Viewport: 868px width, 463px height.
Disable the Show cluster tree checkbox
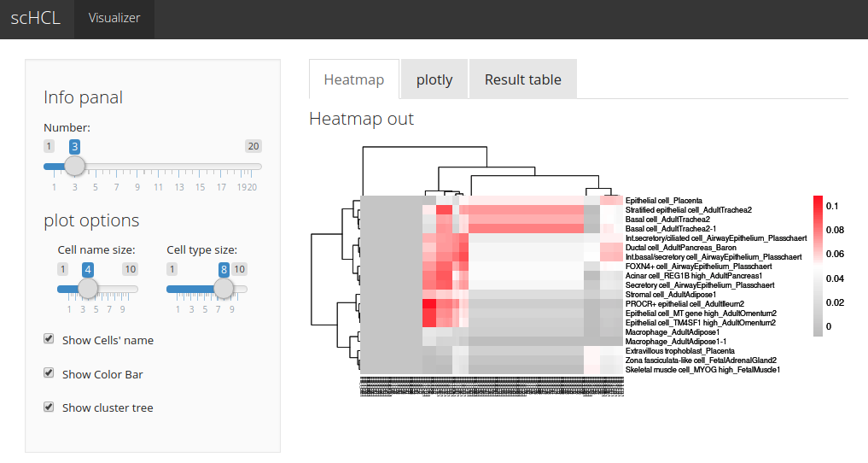click(x=50, y=407)
